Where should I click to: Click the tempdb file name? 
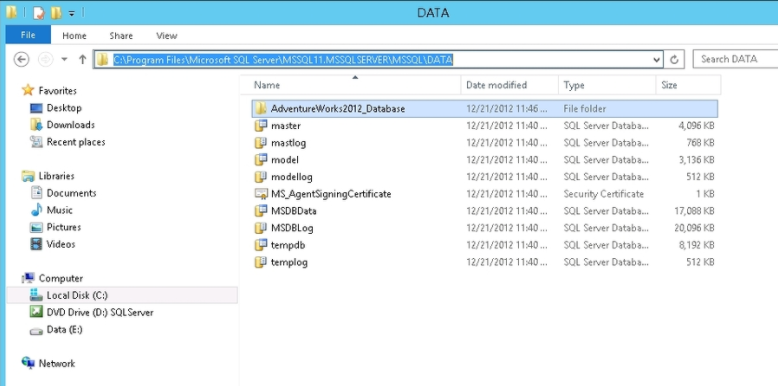click(x=288, y=245)
